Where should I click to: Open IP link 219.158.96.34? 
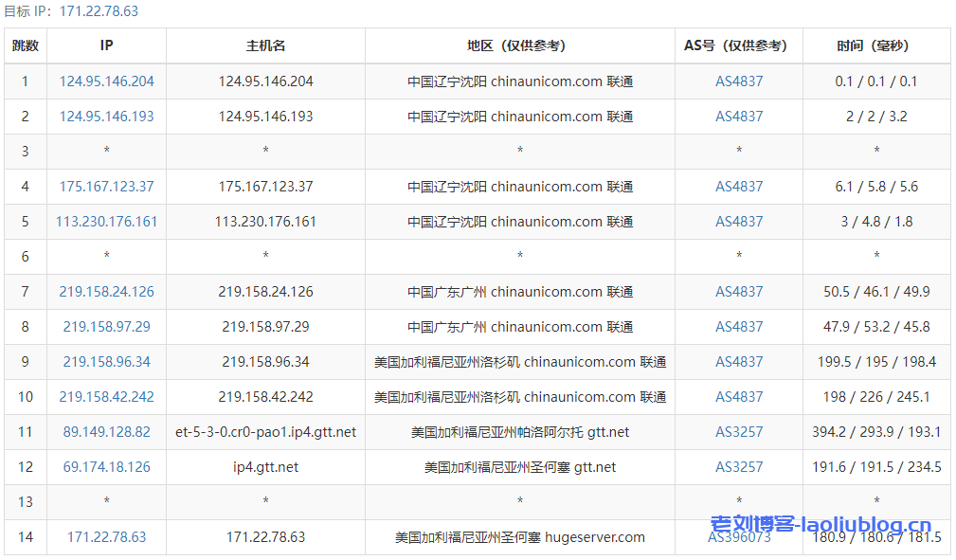coord(106,362)
